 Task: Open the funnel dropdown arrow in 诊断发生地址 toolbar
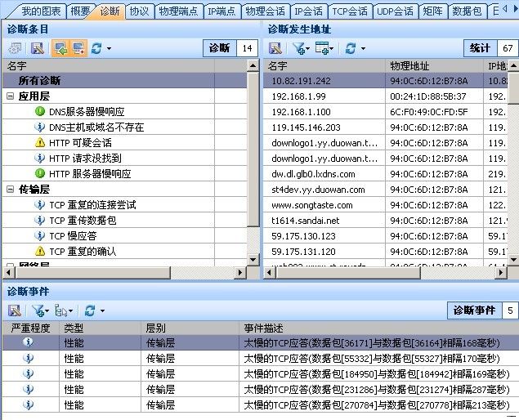[x=308, y=49]
